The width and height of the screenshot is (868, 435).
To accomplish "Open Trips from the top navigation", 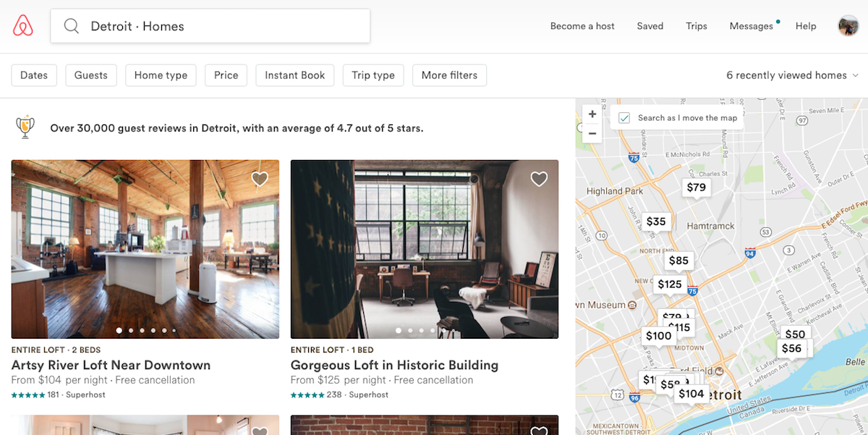I will coord(696,26).
